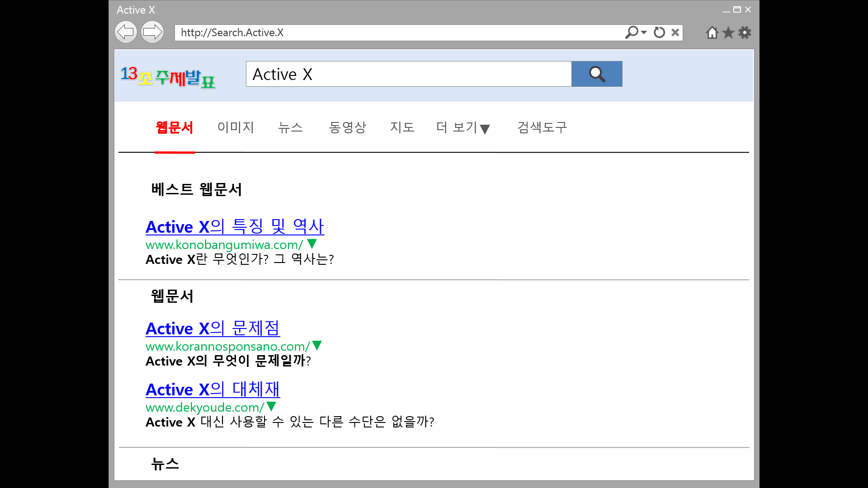
Task: Click the address bar magnifier search icon
Action: click(631, 32)
